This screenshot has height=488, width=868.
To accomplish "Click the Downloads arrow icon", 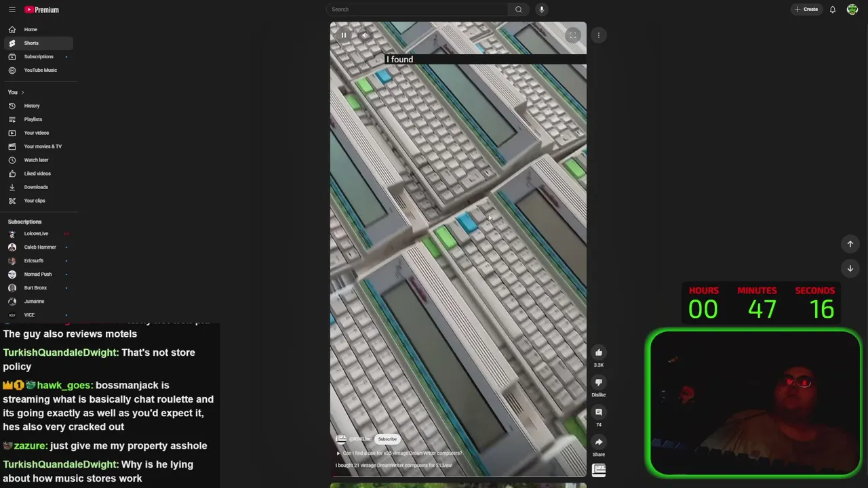I will pyautogui.click(x=12, y=187).
